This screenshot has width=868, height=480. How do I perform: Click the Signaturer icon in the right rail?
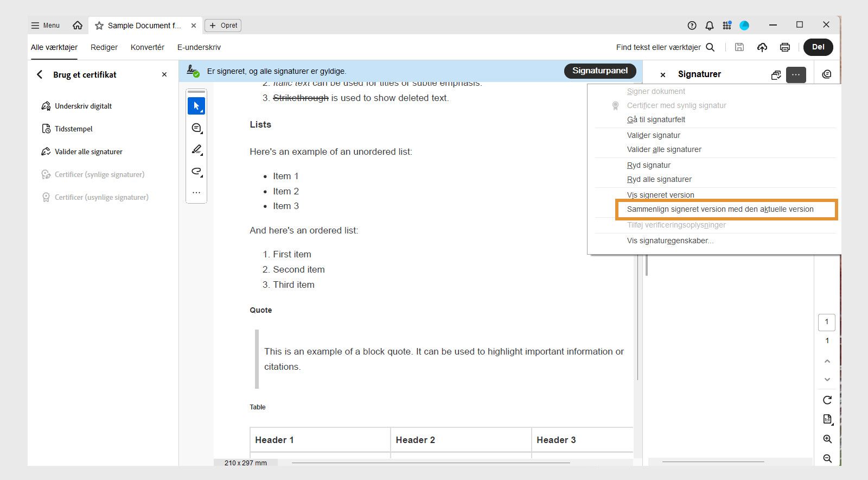826,74
